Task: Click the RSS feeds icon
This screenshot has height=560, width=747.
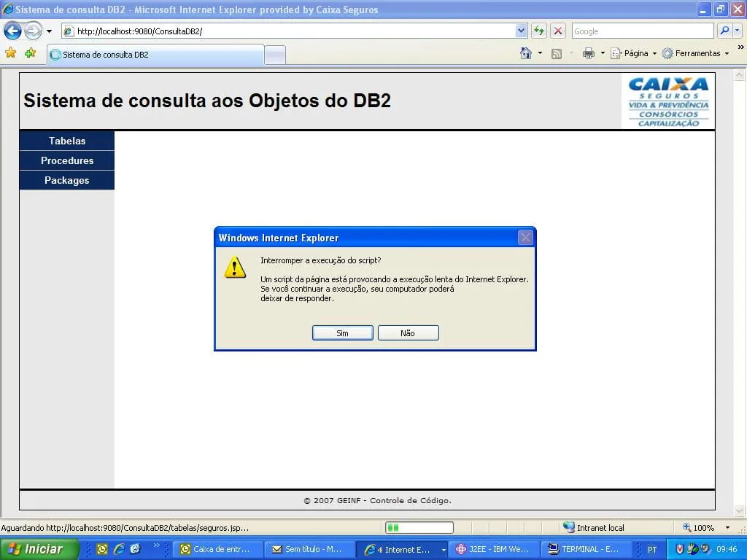Action: 556,54
